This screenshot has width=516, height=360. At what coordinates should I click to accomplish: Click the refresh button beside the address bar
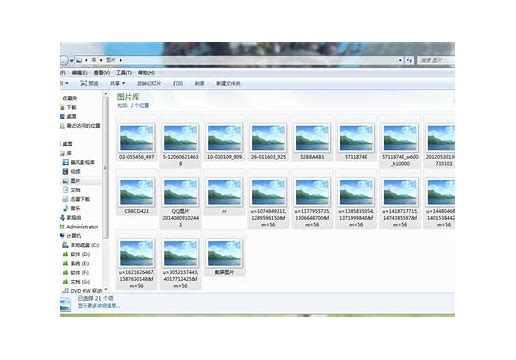click(x=409, y=60)
